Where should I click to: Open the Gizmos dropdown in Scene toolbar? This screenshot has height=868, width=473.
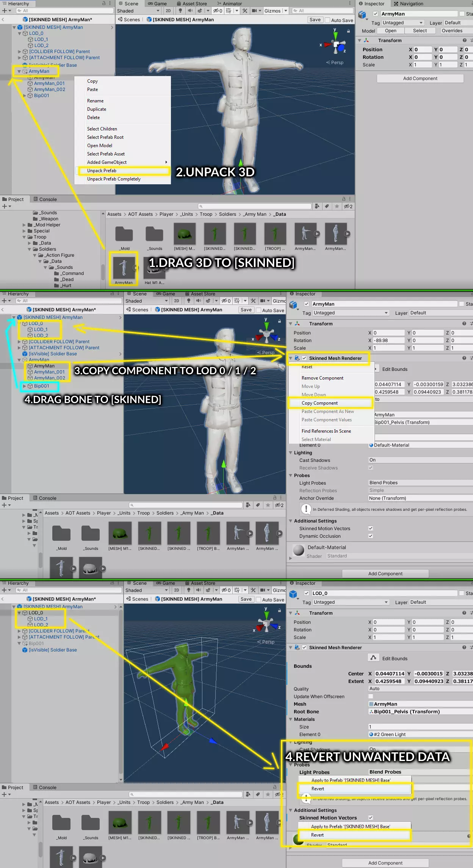coord(276,11)
